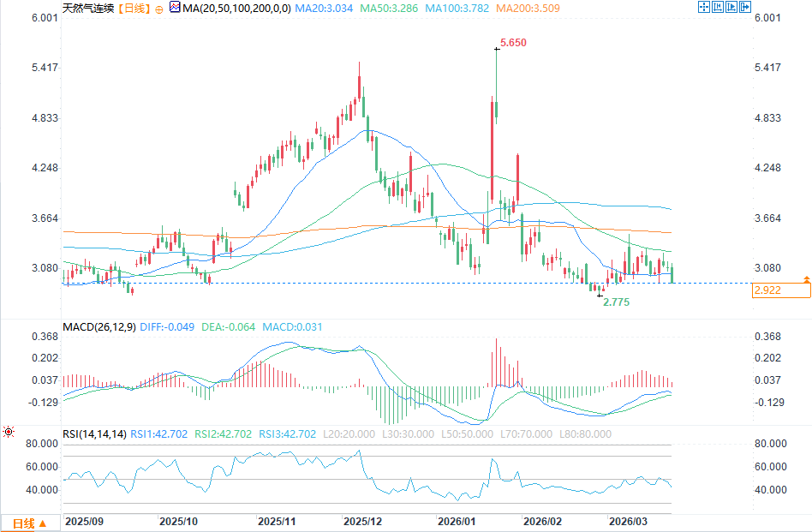Click the small orange alert icon above 2.922
Image resolution: width=812 pixels, height=532 pixels.
pos(806,279)
